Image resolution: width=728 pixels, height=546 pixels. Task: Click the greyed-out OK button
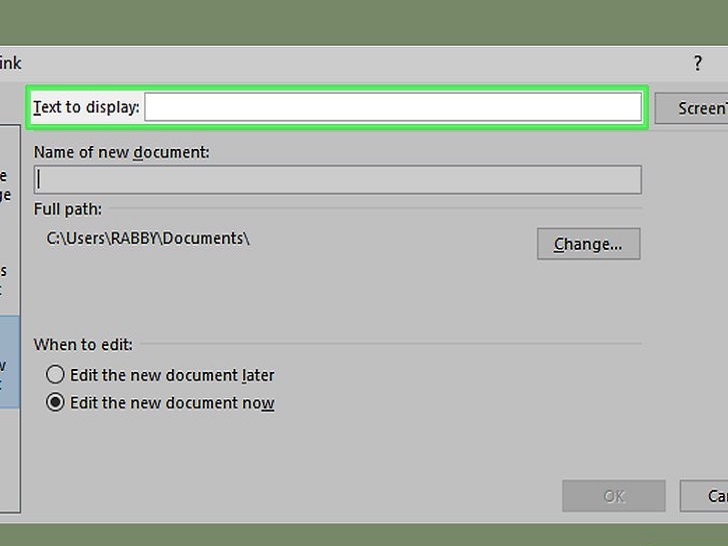click(x=613, y=495)
